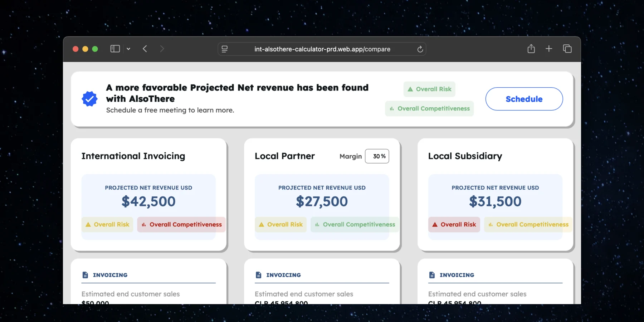Click the green Overall Risk badge in banner
This screenshot has height=322, width=644.
(x=429, y=89)
